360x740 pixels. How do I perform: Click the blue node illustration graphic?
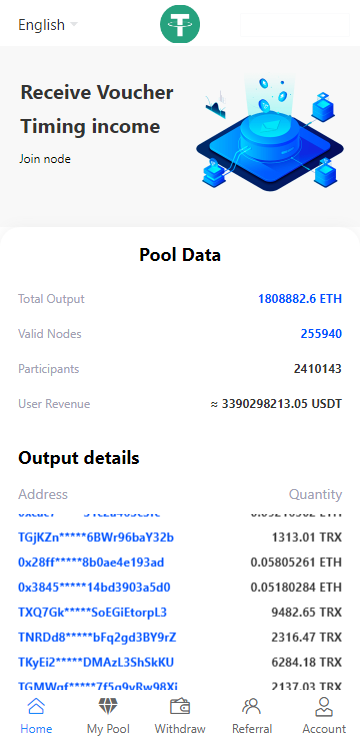(269, 133)
